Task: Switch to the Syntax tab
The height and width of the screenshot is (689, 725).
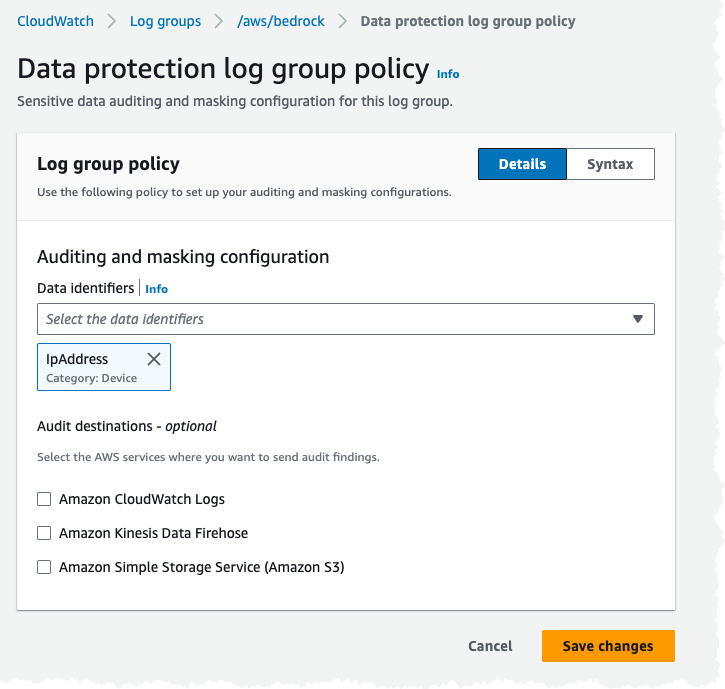Action: (x=610, y=164)
